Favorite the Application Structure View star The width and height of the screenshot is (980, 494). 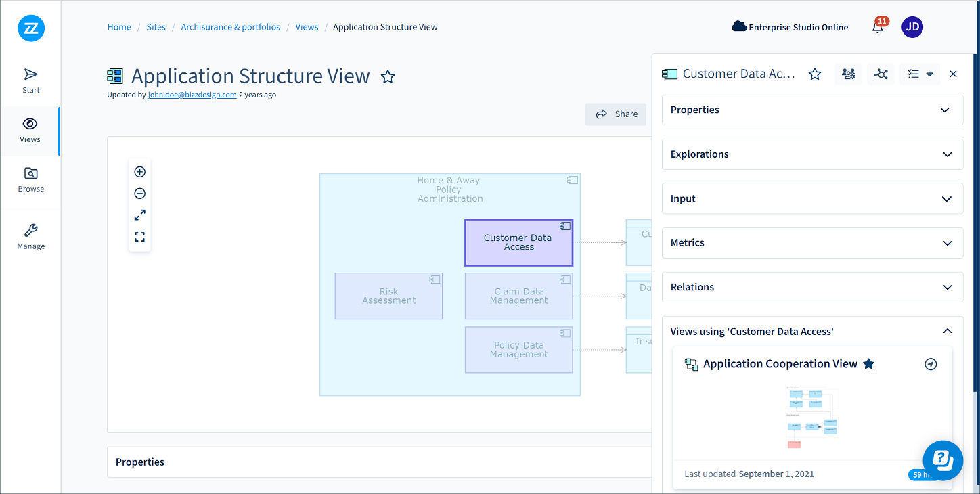click(x=388, y=77)
